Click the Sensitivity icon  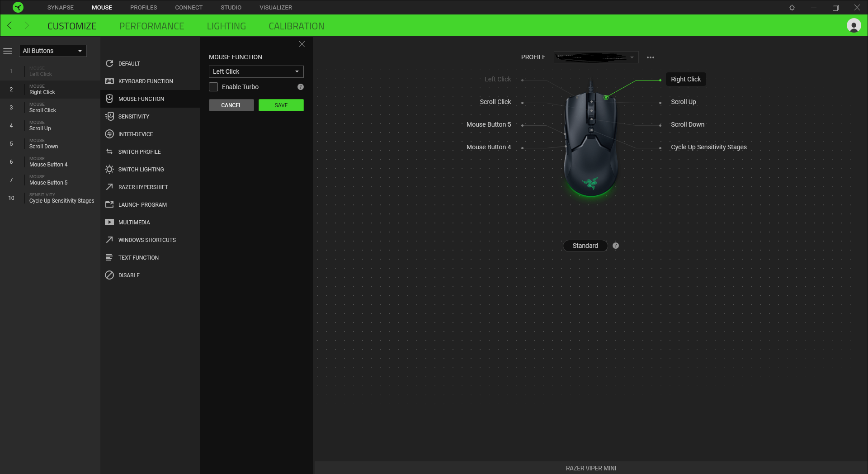click(109, 116)
